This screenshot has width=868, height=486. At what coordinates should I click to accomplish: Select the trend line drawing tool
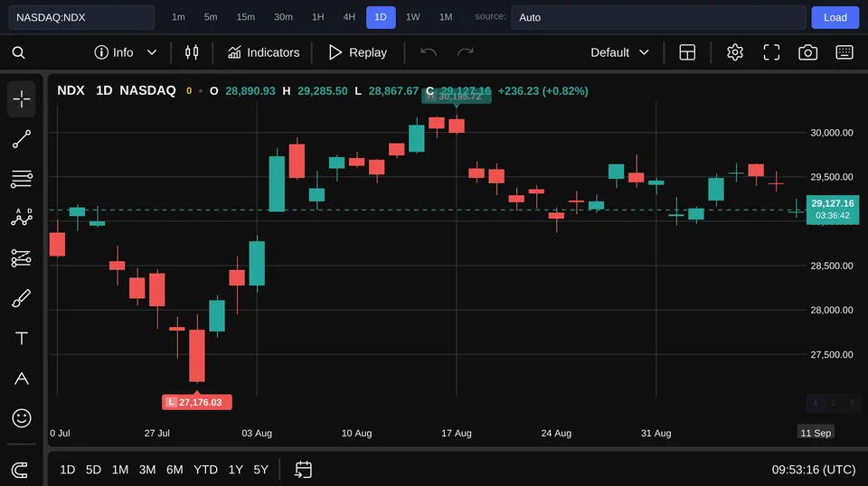click(22, 139)
